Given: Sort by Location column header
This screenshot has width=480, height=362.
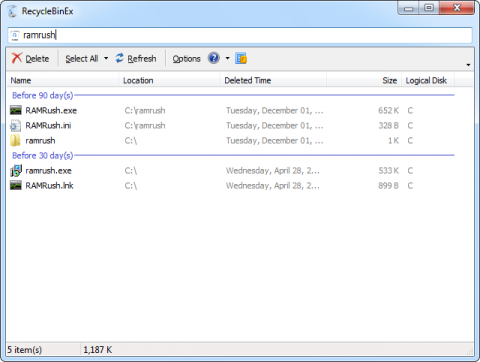Looking at the screenshot, I should 170,80.
